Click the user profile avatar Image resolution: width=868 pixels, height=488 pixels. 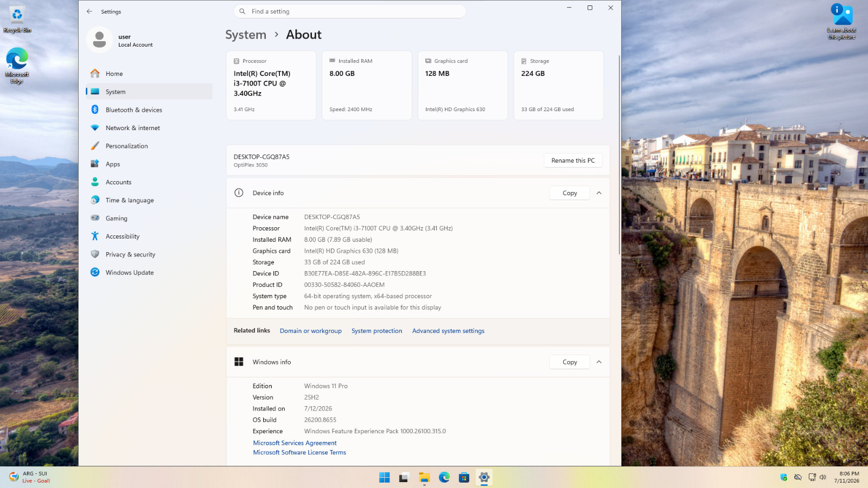99,40
